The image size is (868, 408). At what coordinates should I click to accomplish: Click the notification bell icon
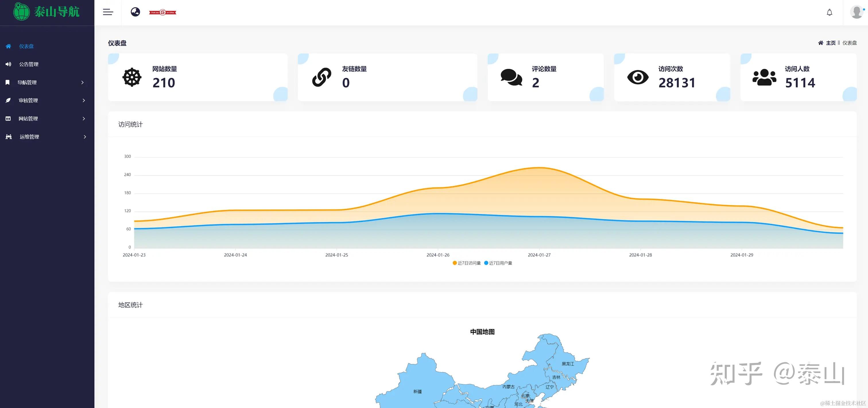(x=830, y=12)
